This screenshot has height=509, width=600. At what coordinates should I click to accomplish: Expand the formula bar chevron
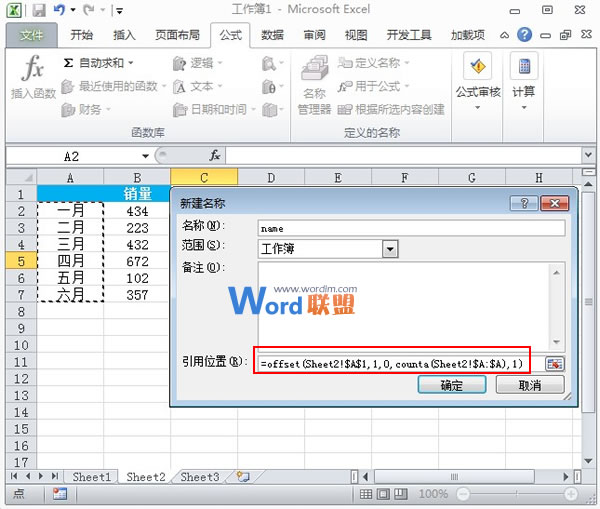click(x=588, y=155)
